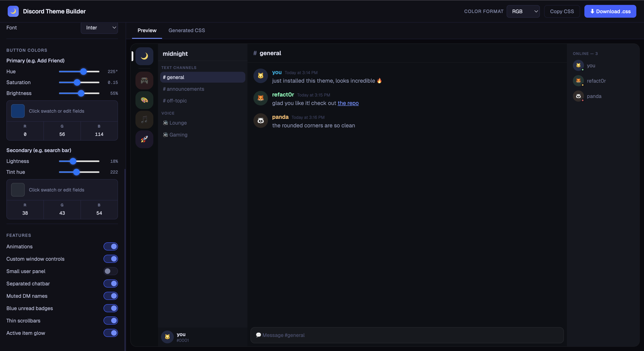644x351 pixels.
Task: Click the Copy CSS button
Action: (562, 11)
